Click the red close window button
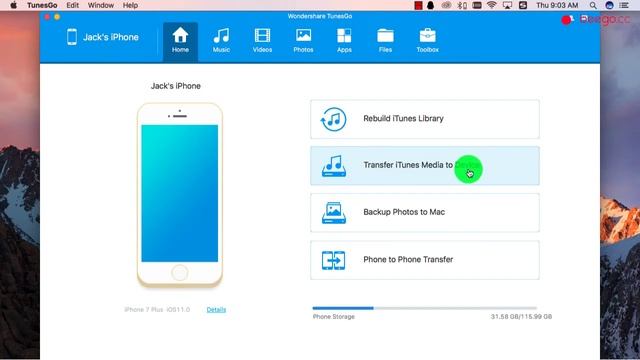Viewport: 640px width, 360px height. 47,17
